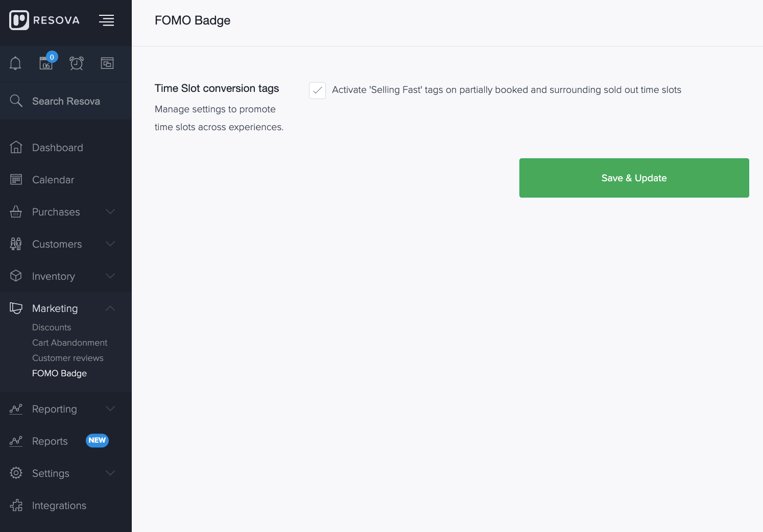The width and height of the screenshot is (763, 532).
Task: Open Discounts under Marketing
Action: pos(52,327)
